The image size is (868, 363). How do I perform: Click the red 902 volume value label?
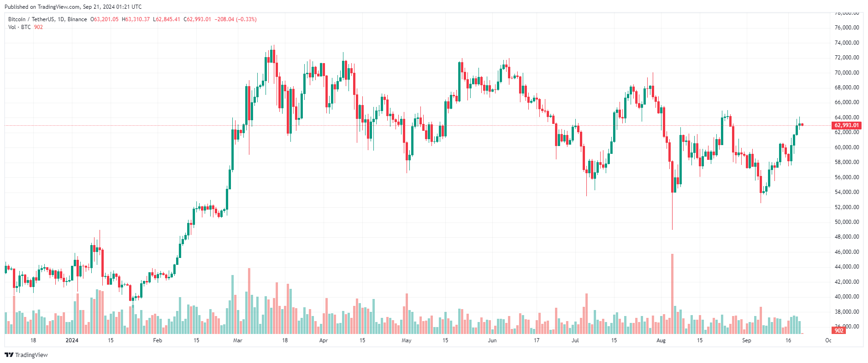839,330
